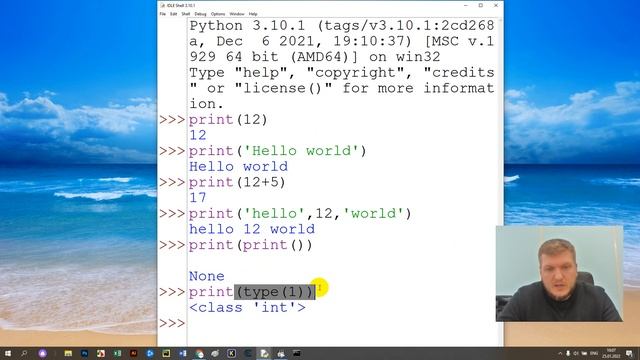The height and width of the screenshot is (360, 640).
Task: Click the line print('Hello world')
Action: pos(278,151)
